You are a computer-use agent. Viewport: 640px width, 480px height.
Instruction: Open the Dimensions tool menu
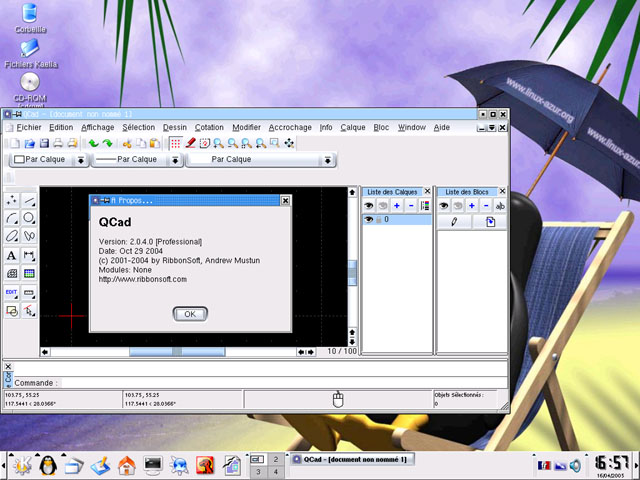tap(29, 256)
